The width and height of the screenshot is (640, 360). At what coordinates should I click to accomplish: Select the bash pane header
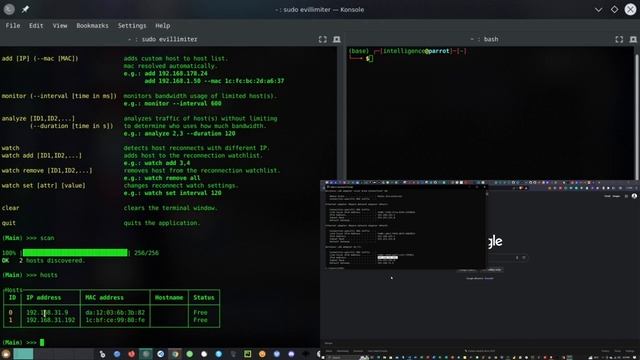[484, 39]
